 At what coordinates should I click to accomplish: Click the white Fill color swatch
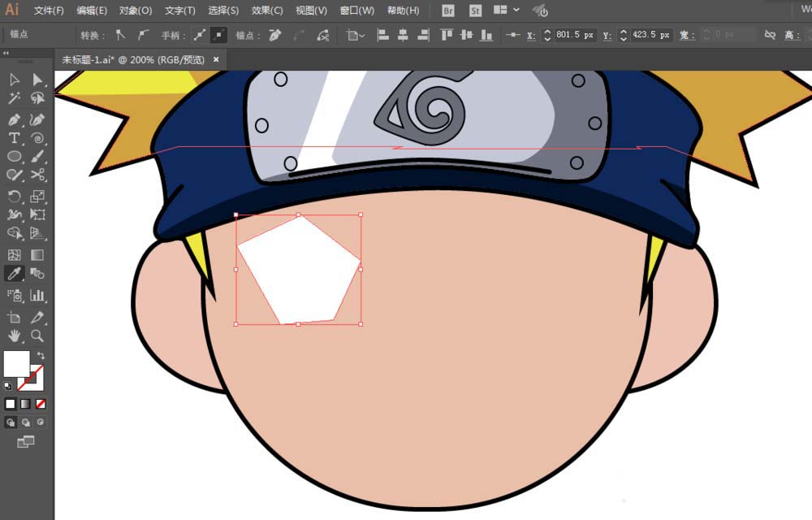(x=16, y=364)
